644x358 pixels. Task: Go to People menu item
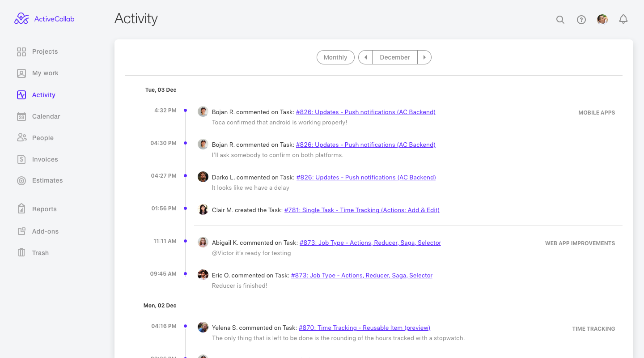point(43,138)
